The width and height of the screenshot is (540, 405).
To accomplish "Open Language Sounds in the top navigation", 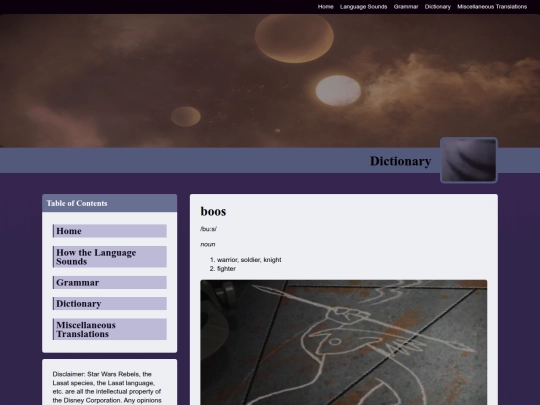I will click(x=363, y=7).
